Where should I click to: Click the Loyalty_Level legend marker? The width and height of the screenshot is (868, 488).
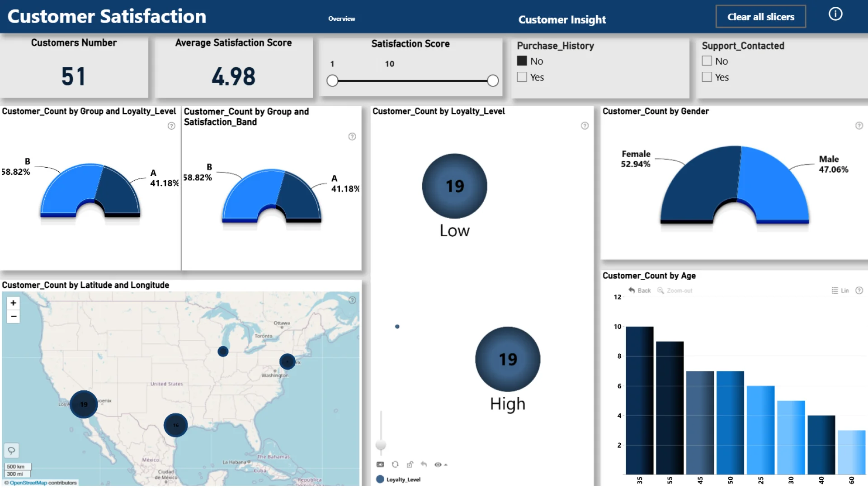(x=380, y=479)
